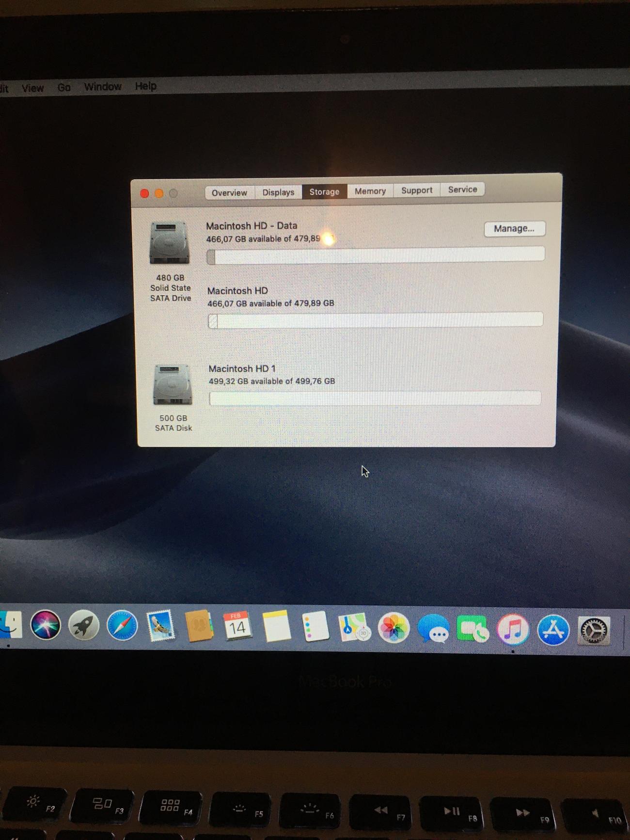
Task: Launch Safari from the Dock
Action: tap(122, 626)
